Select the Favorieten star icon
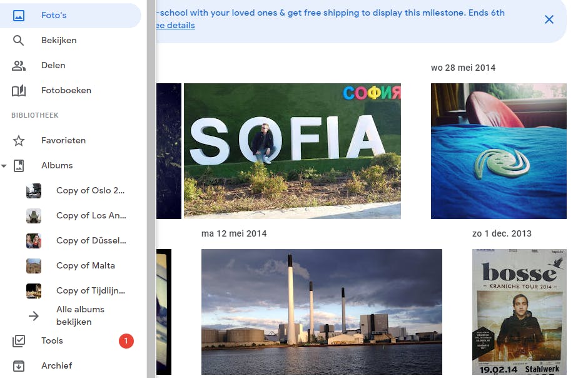This screenshot has width=588, height=378. coord(19,140)
